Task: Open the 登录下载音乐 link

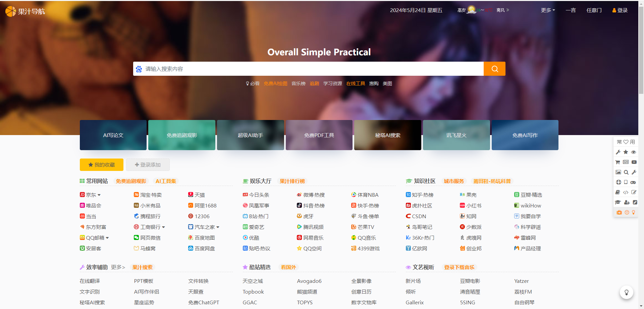Action: (x=459, y=267)
